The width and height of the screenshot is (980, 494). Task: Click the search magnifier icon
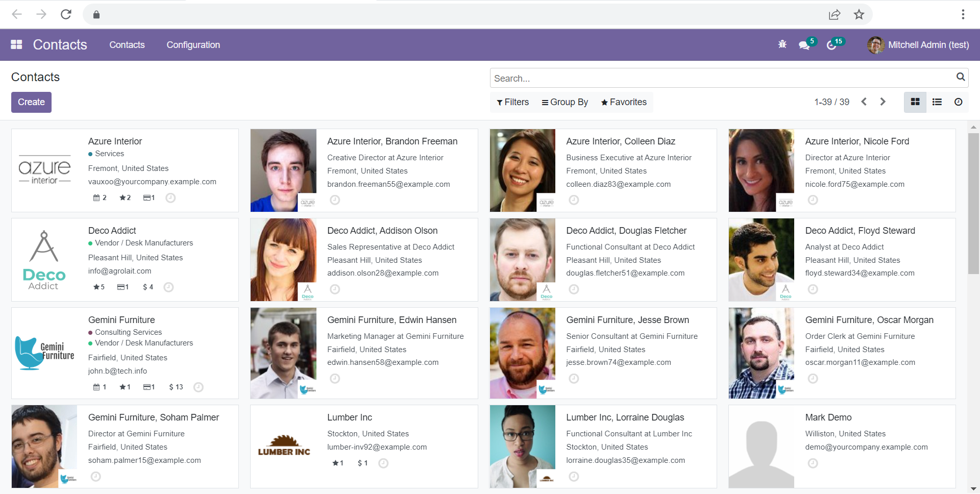[960, 77]
